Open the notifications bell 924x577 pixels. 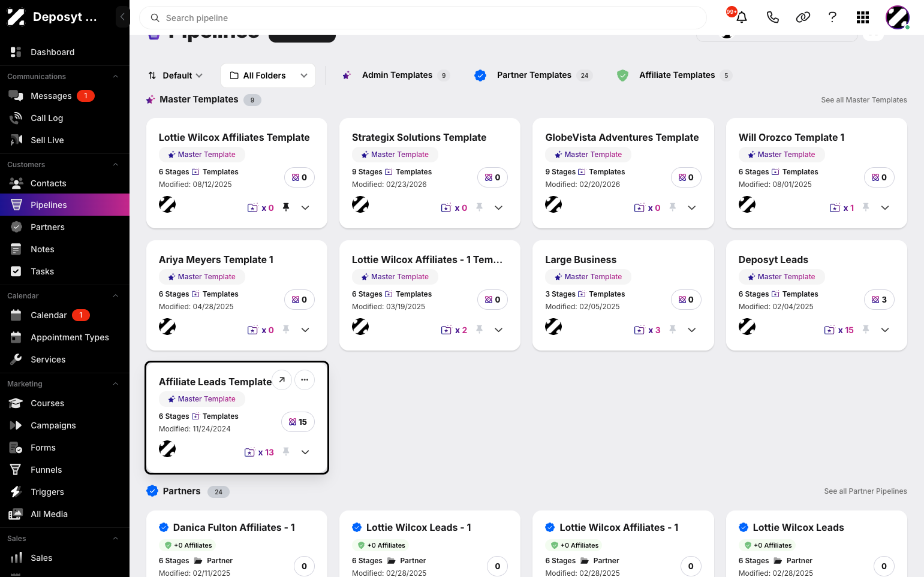[x=741, y=17]
